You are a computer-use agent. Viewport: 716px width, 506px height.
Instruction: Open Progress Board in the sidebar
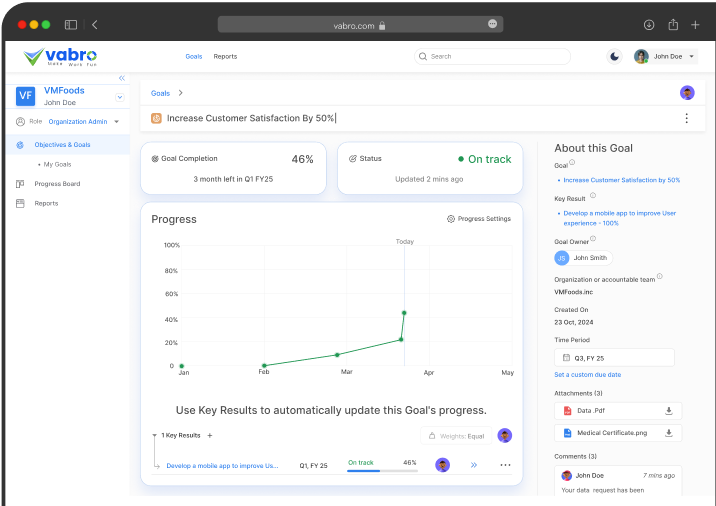pyautogui.click(x=57, y=184)
